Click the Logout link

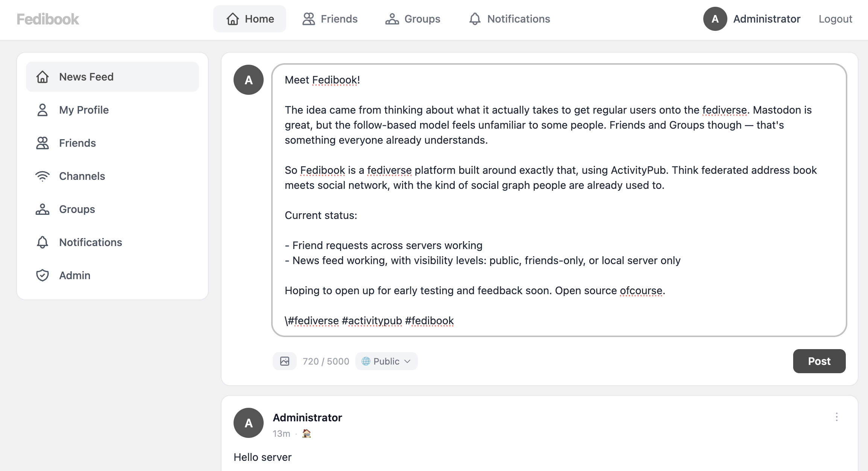click(835, 19)
